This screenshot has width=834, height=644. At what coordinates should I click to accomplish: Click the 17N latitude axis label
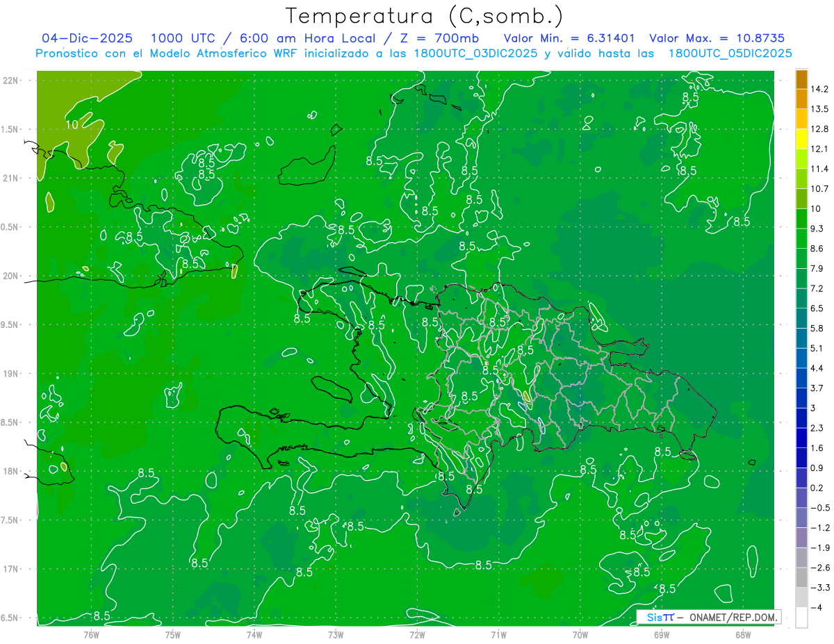pos(10,569)
